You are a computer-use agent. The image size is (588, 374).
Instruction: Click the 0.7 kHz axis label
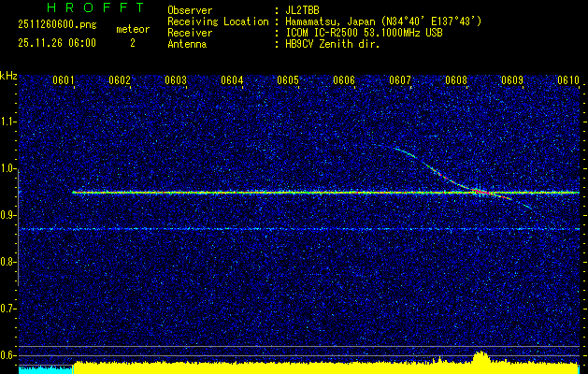point(8,309)
